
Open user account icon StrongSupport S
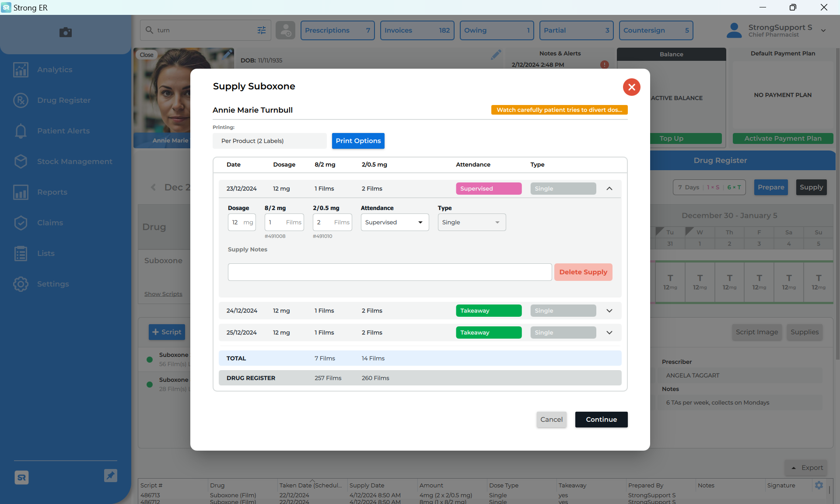[x=734, y=30]
